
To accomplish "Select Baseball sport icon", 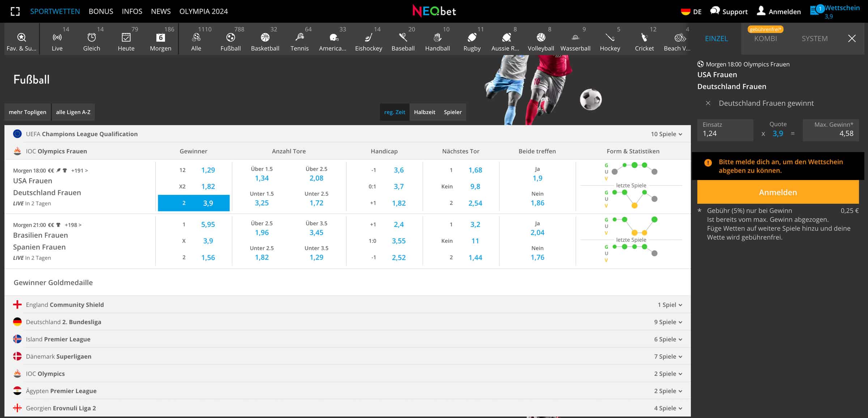I will pyautogui.click(x=403, y=37).
